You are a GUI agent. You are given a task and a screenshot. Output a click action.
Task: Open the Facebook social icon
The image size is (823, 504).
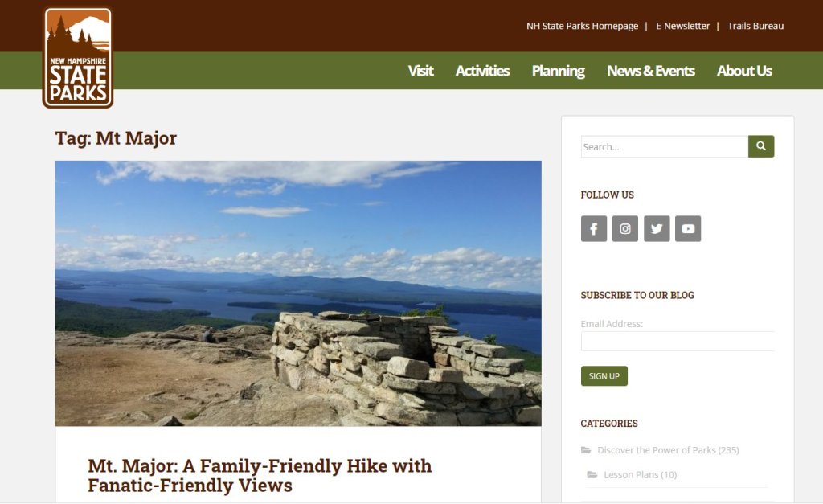pyautogui.click(x=594, y=229)
